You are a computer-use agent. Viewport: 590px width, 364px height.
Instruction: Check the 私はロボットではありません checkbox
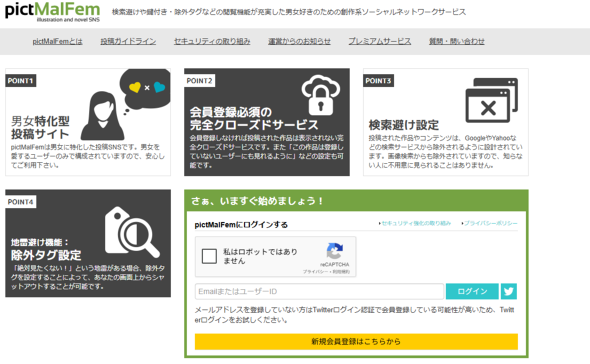pos(209,256)
